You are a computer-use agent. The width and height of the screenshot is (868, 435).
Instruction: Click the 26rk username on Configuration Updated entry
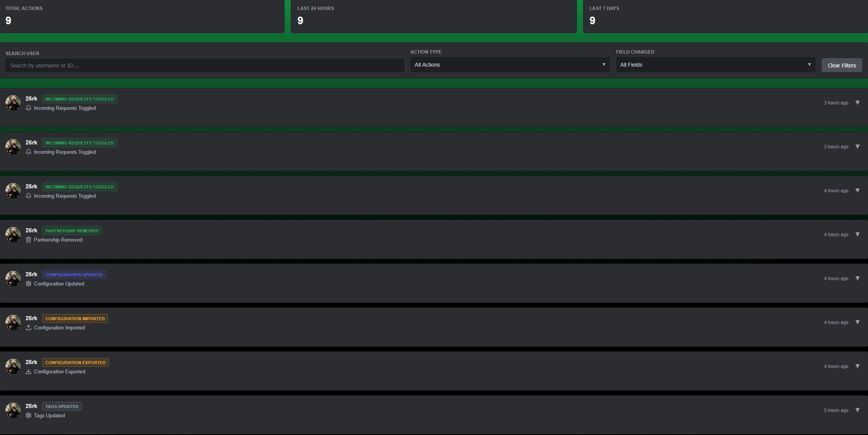pos(31,274)
